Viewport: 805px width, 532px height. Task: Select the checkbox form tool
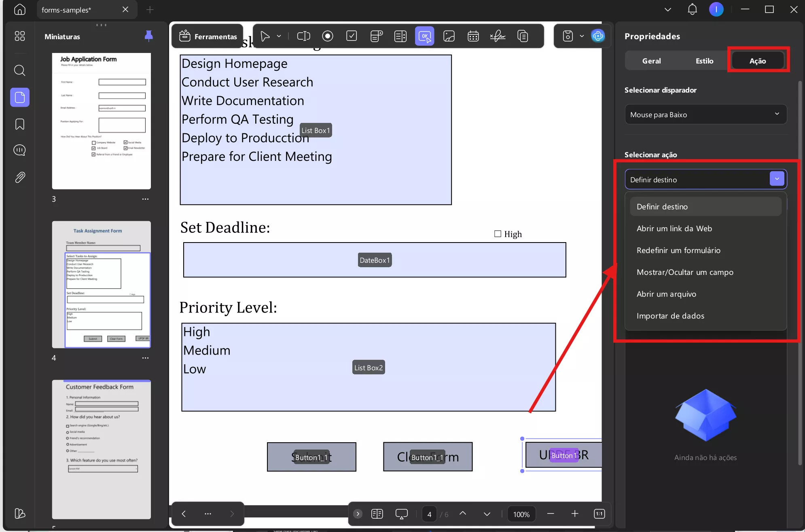[x=352, y=36]
